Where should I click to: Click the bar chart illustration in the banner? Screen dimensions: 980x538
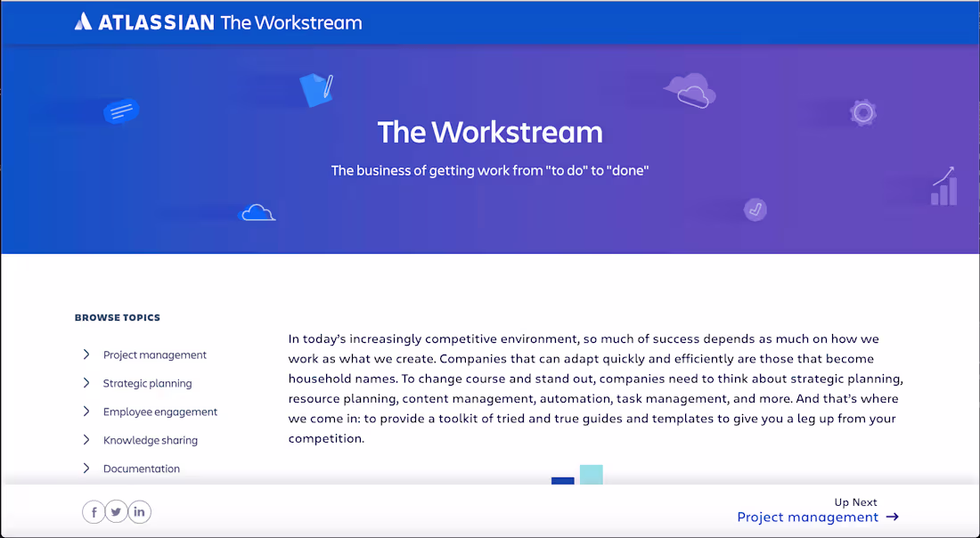coord(943,186)
